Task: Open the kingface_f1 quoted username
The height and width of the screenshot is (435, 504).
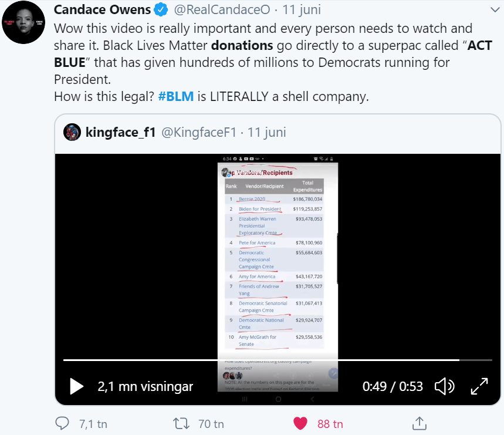Action: coord(120,132)
